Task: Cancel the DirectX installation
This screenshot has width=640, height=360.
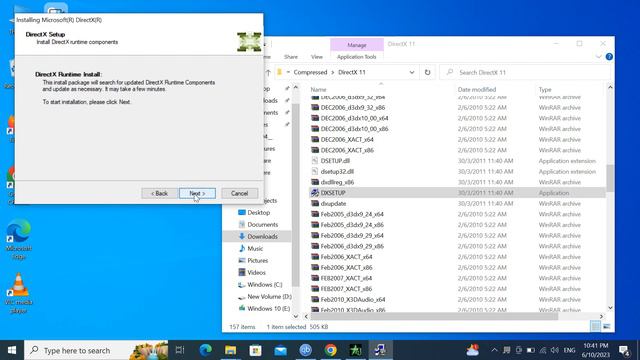Action: pyautogui.click(x=240, y=193)
